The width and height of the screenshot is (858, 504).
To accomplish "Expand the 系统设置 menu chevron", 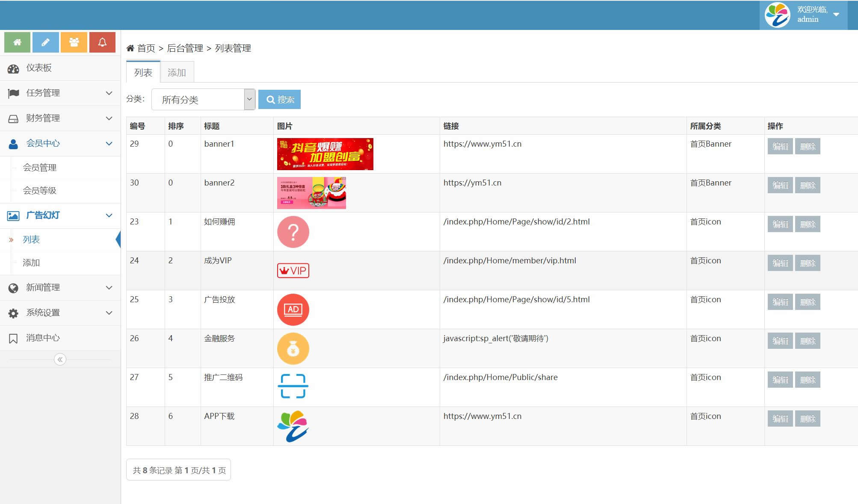I will (109, 313).
